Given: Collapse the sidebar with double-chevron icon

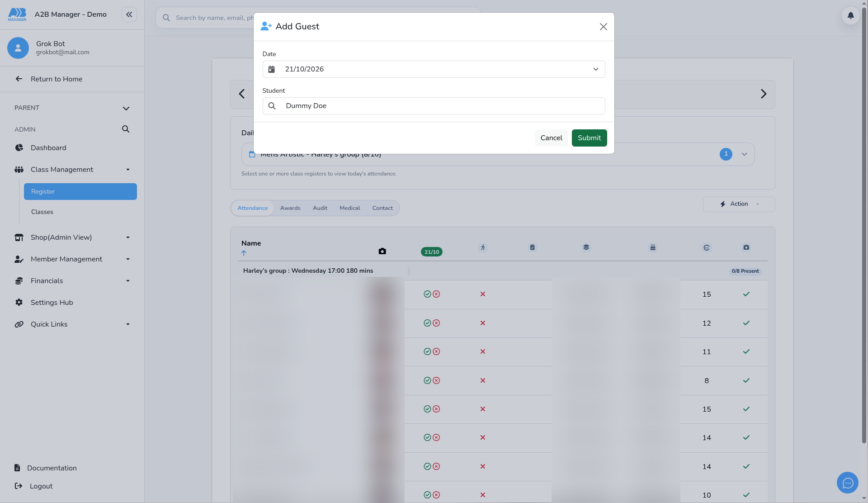Looking at the screenshot, I should (129, 14).
